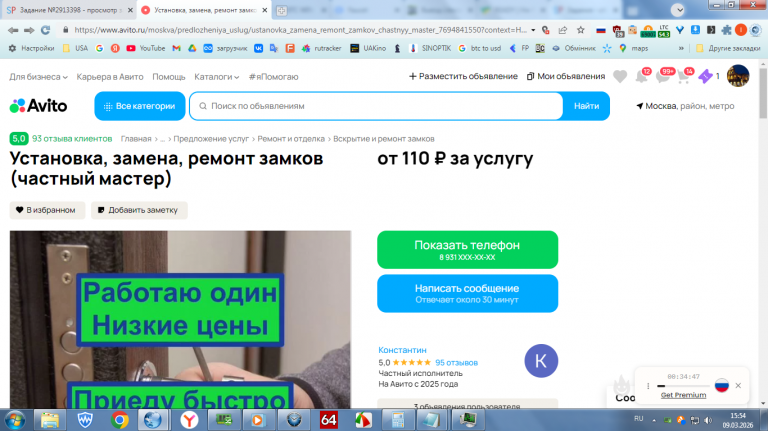
Task: Click the page vertical scrollbar thumb
Action: coord(763,93)
